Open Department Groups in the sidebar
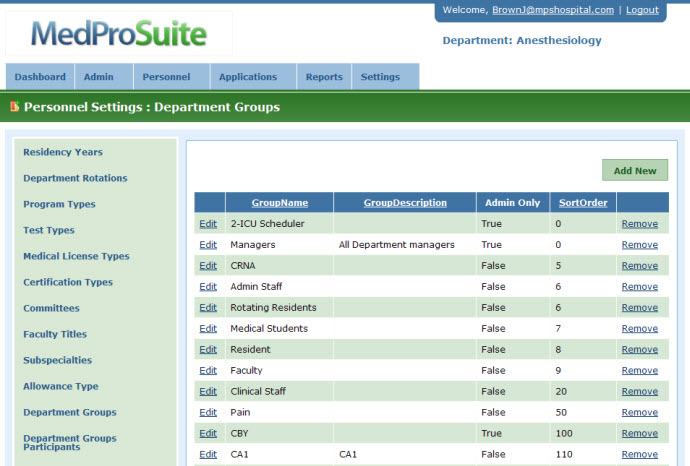The image size is (690, 466). coord(70,412)
